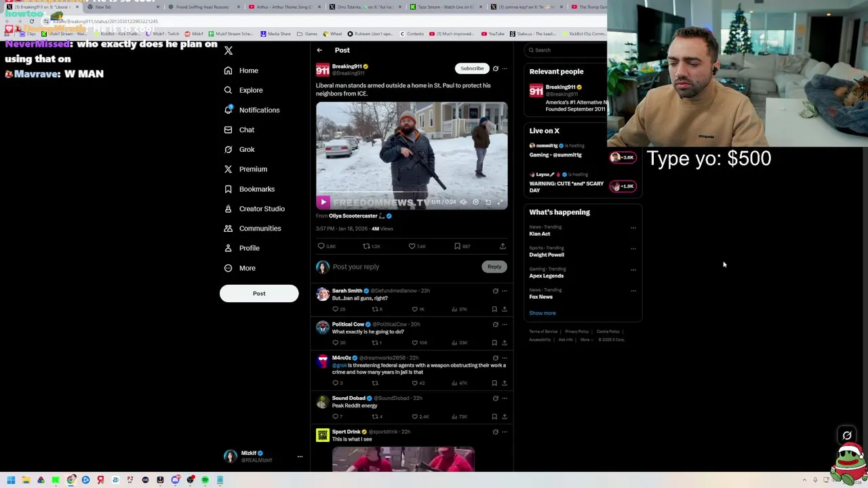Click the X search box
The width and height of the screenshot is (868, 488).
point(567,50)
